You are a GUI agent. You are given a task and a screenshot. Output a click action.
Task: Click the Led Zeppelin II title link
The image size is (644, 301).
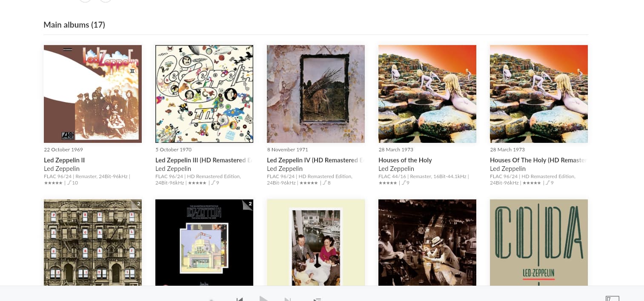(x=64, y=160)
